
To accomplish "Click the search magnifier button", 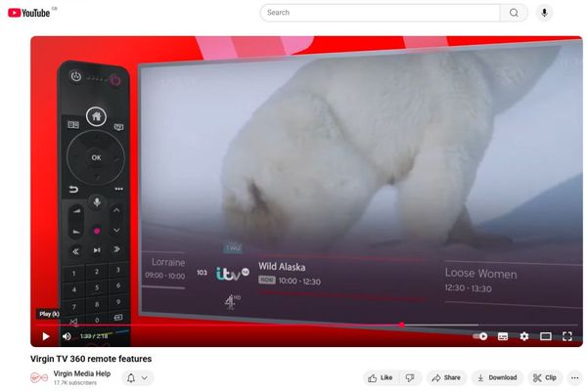I will point(514,13).
